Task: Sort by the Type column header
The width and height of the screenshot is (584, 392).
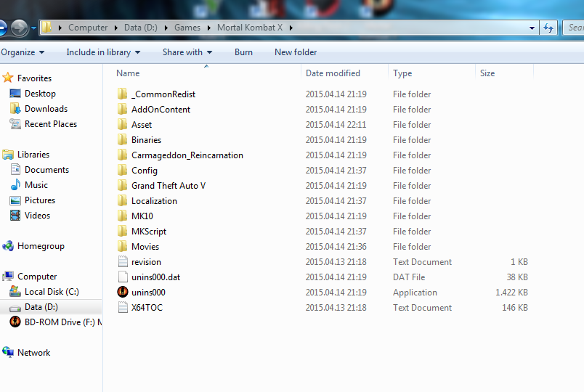Action: tap(432, 73)
